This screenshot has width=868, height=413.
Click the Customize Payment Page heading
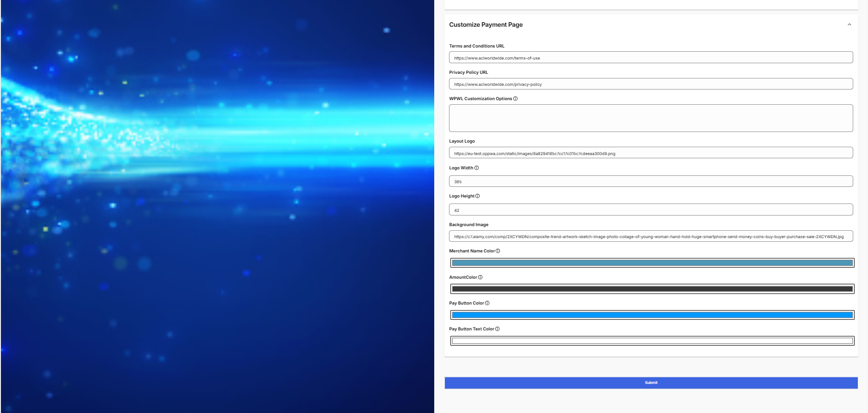tap(486, 25)
